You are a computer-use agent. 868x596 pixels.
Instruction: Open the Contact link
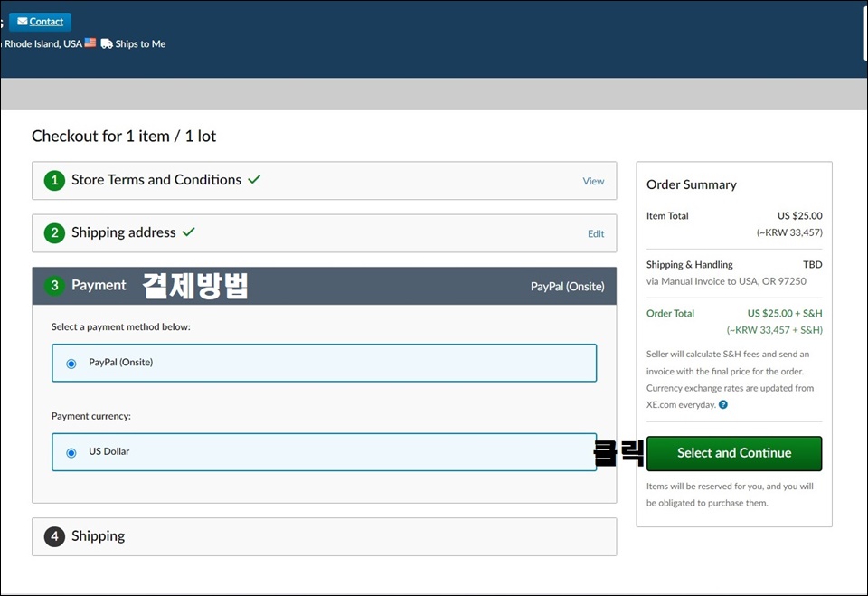[x=46, y=22]
